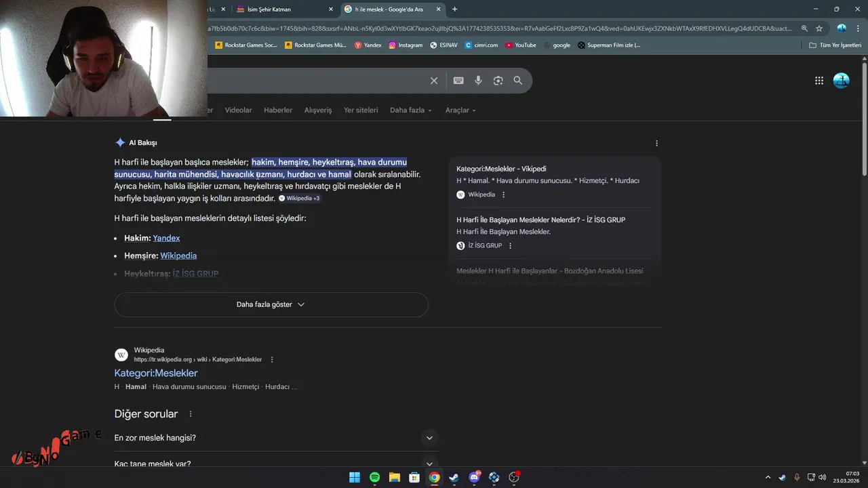Open the Google apps grid
Image resolution: width=868 pixels, height=488 pixels.
819,81
